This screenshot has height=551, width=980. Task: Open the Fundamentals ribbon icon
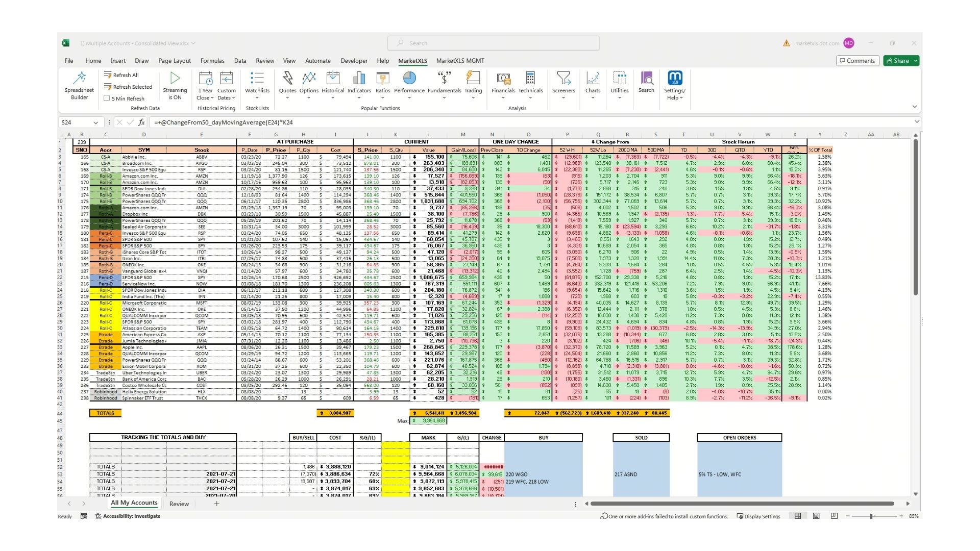coord(444,78)
